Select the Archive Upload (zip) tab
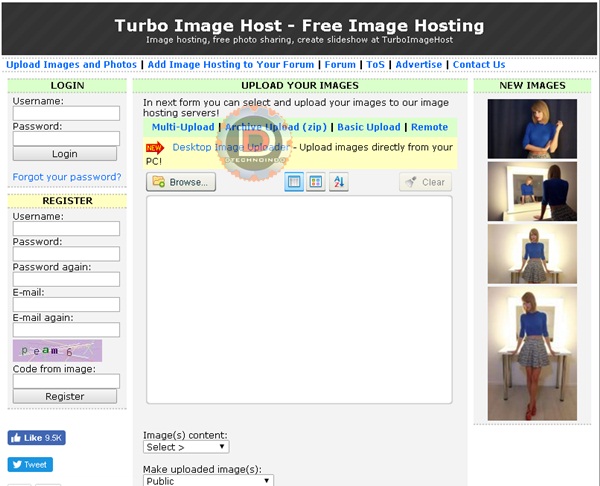Screen dimensions: 600x486 276,127
